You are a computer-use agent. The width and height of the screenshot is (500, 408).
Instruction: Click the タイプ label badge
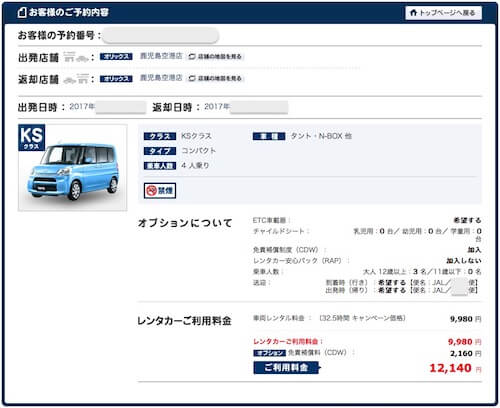tap(160, 151)
